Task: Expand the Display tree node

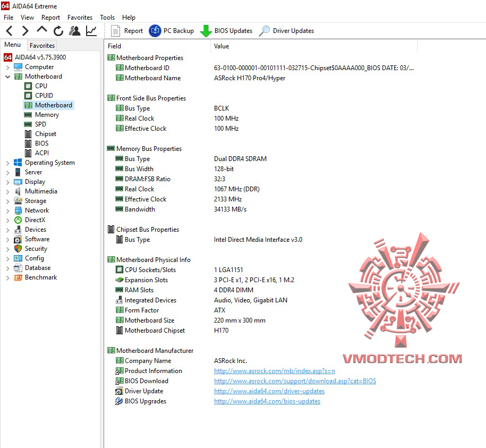Action: pyautogui.click(x=8, y=182)
